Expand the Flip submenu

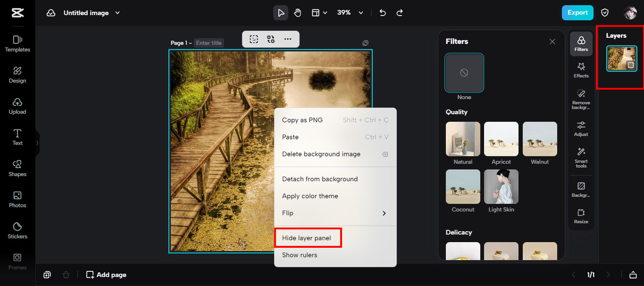point(335,213)
